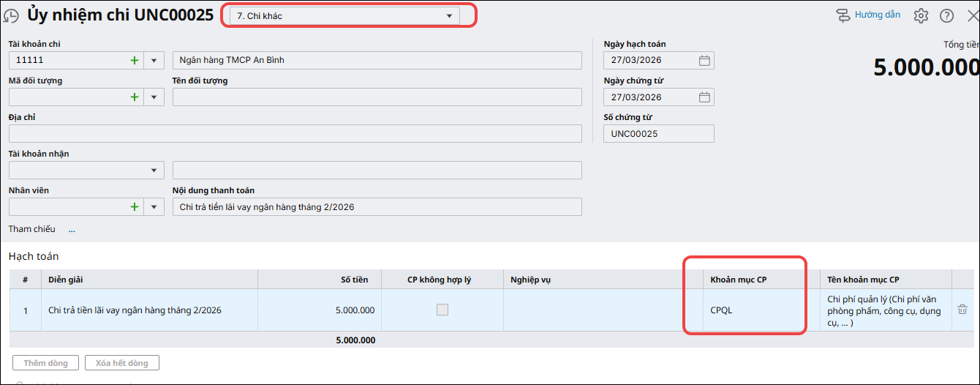Toggle CP không hợp lý checkbox

[442, 310]
